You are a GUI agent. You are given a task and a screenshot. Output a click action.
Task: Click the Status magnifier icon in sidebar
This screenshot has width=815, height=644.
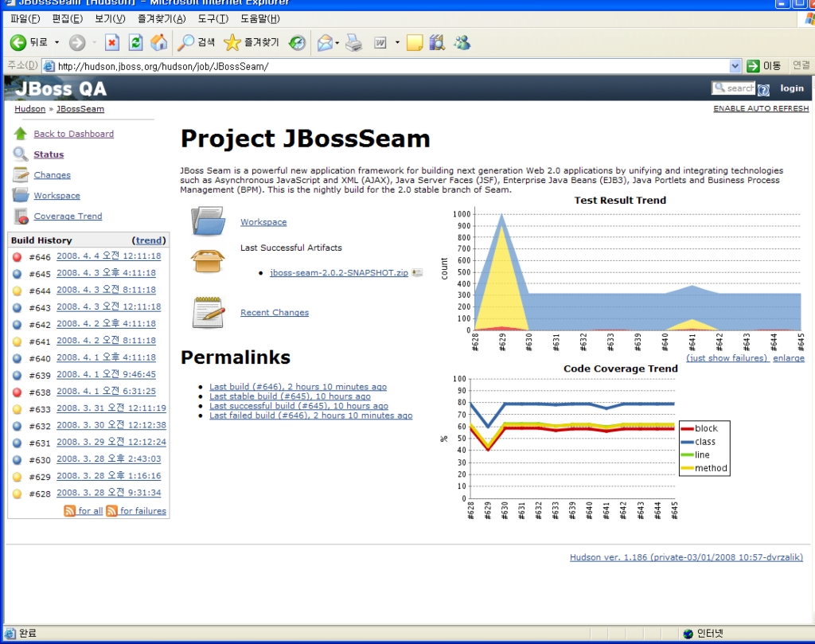pos(20,154)
